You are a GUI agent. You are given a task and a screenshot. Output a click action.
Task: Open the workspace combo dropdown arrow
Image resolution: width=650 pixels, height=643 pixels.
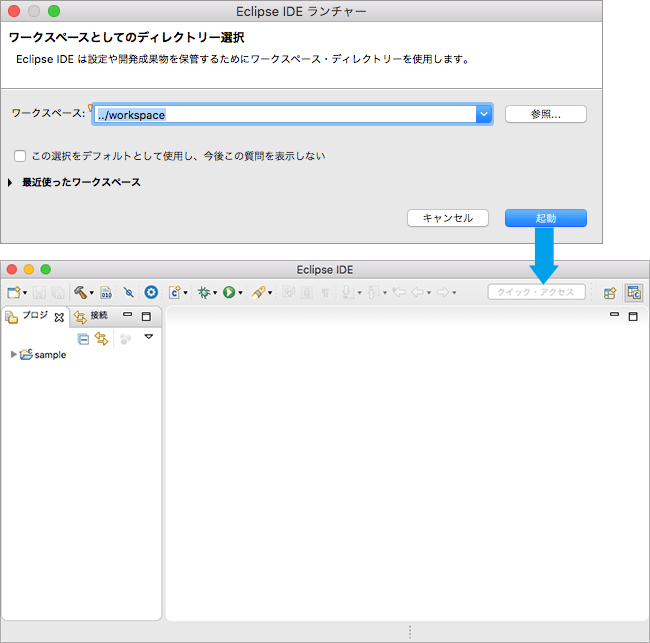[484, 114]
